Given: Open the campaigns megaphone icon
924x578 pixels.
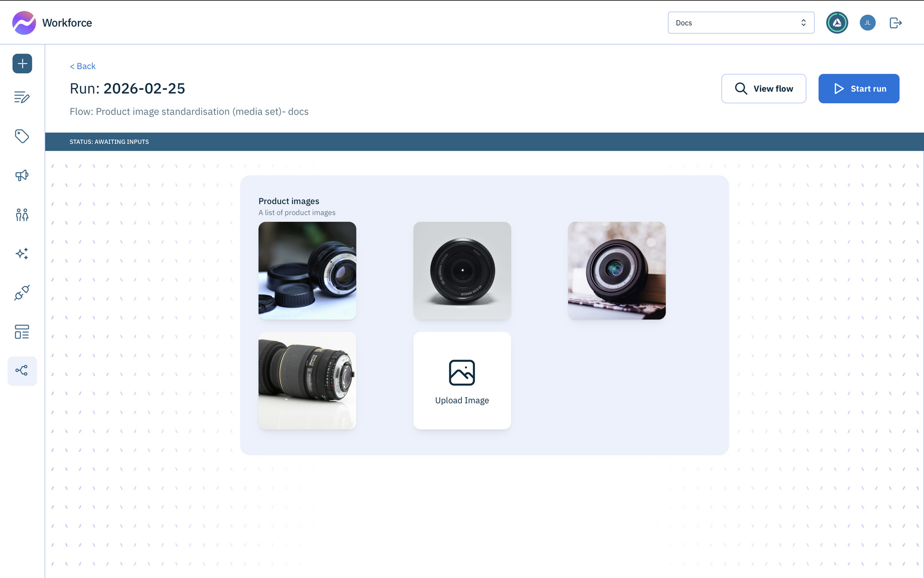Looking at the screenshot, I should pos(22,175).
